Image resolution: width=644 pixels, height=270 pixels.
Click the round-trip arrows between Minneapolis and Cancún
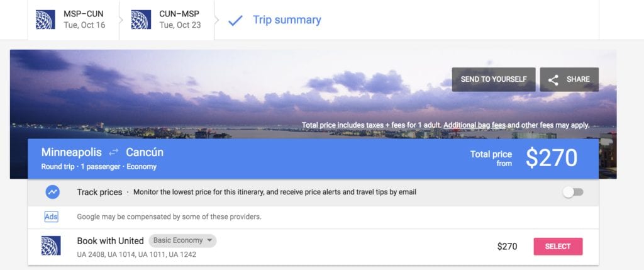click(x=114, y=153)
